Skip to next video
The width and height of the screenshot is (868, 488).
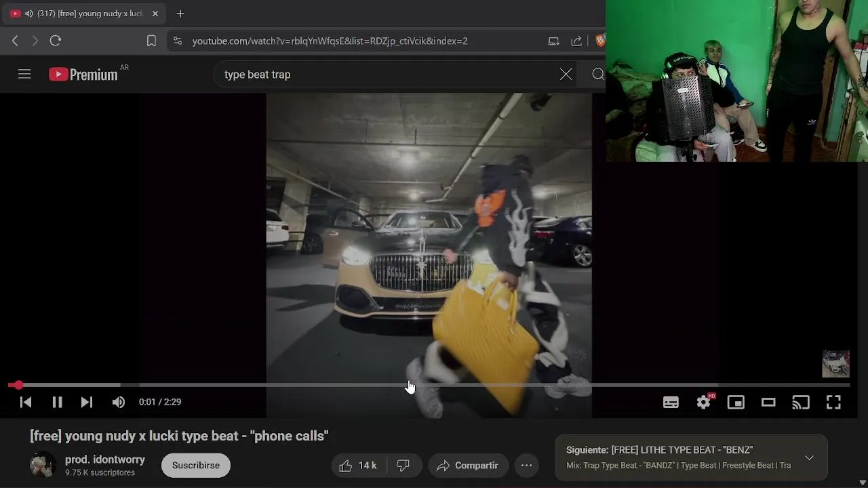(87, 402)
